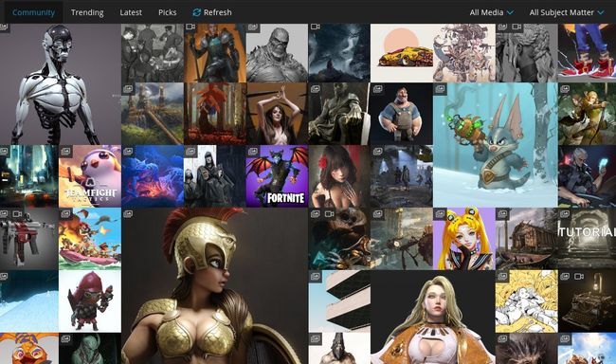Click the multi-image icon on the cartoon overalls man

pyautogui.click(x=377, y=89)
